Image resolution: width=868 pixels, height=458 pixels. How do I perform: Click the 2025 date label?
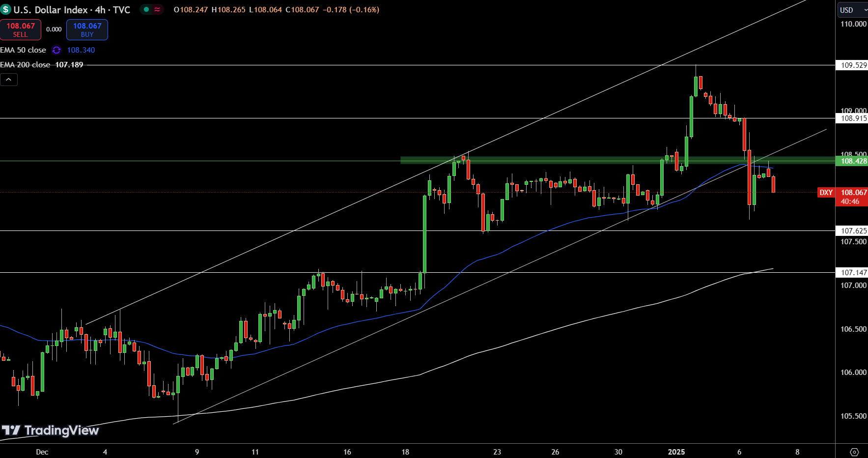(x=676, y=452)
